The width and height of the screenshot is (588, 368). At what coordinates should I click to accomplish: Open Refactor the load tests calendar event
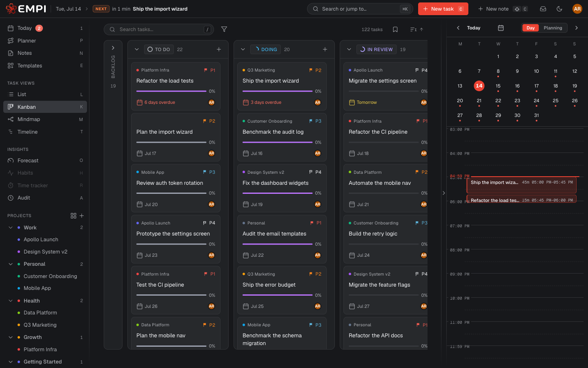(521, 199)
